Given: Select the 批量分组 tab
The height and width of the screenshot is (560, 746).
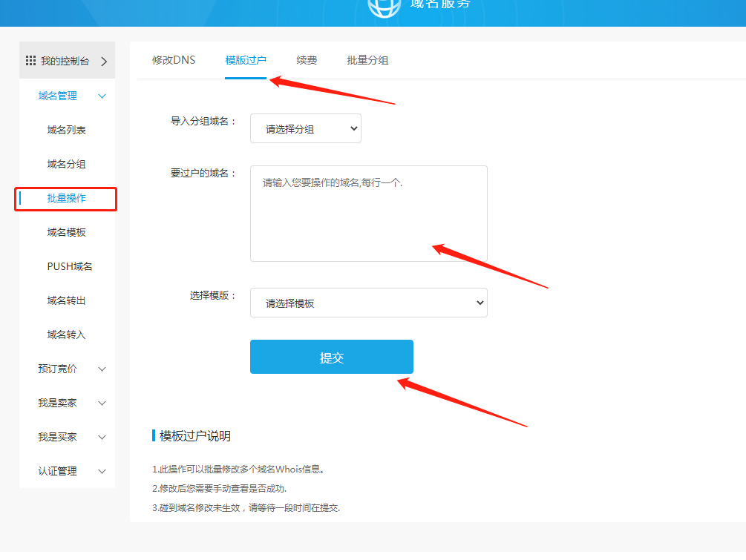Looking at the screenshot, I should [367, 60].
